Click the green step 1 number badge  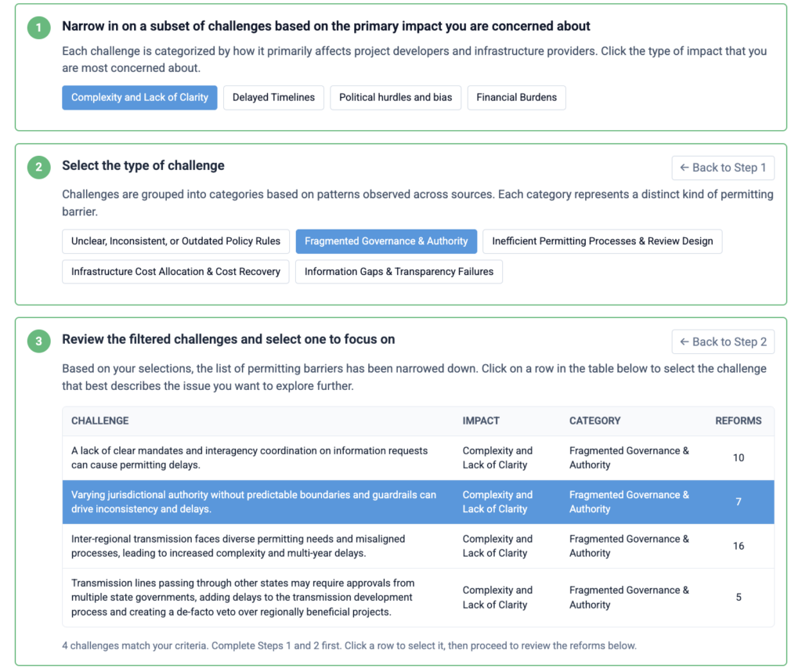click(x=38, y=27)
